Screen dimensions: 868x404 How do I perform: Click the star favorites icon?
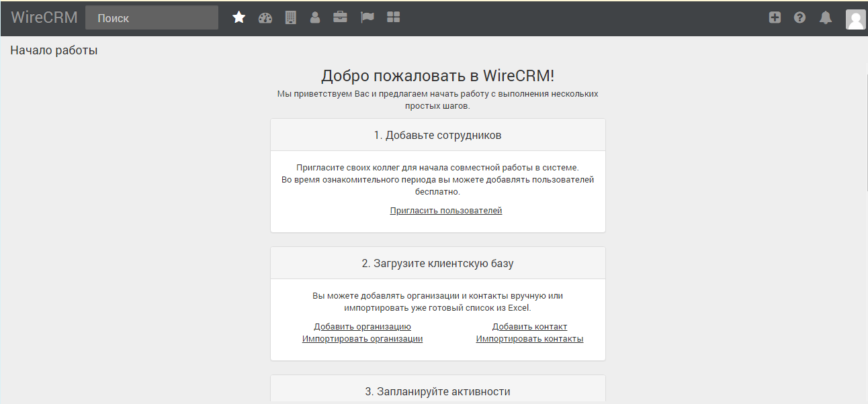tap(238, 18)
